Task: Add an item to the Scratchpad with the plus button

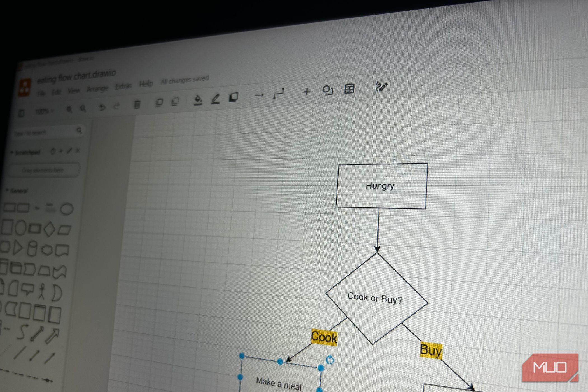Action: click(60, 151)
